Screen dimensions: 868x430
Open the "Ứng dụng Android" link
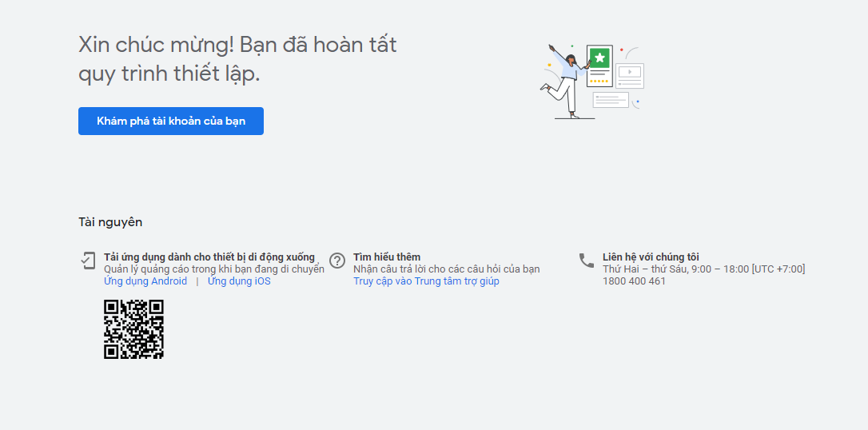pos(145,281)
